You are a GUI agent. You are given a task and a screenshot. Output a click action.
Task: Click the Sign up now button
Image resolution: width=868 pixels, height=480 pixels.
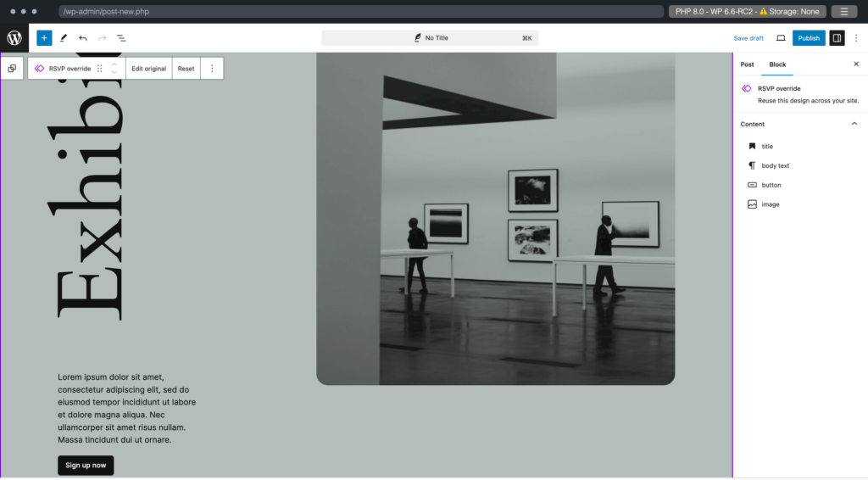tap(86, 466)
